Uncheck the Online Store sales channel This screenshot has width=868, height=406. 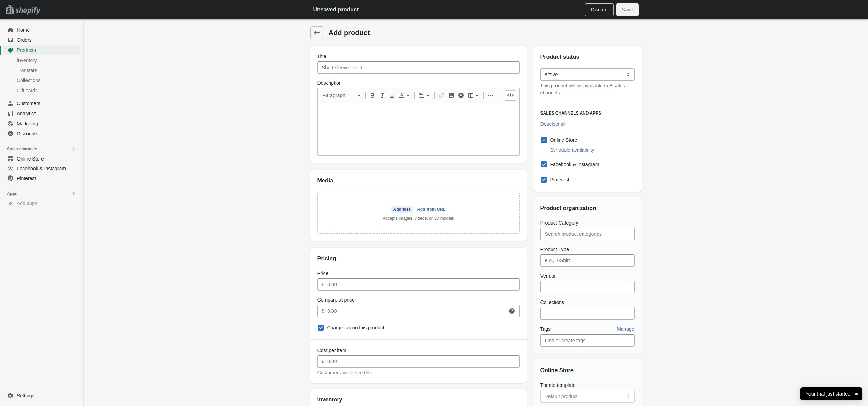pyautogui.click(x=544, y=140)
